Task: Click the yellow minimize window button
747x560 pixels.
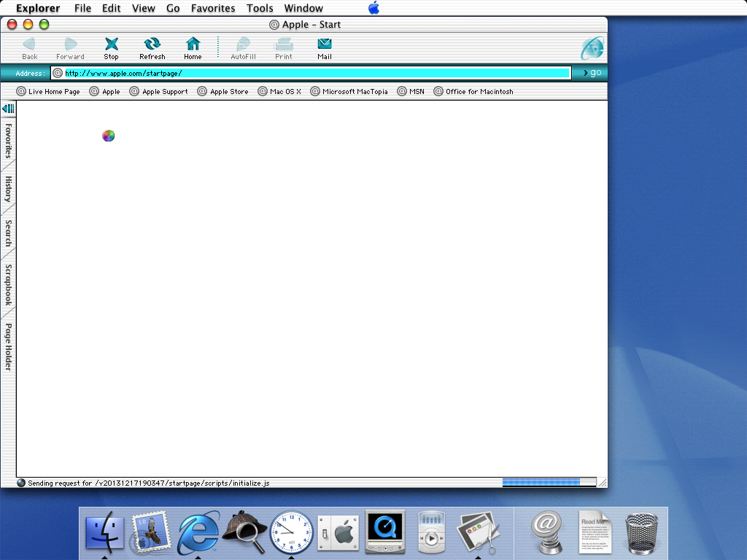Action: click(x=28, y=24)
